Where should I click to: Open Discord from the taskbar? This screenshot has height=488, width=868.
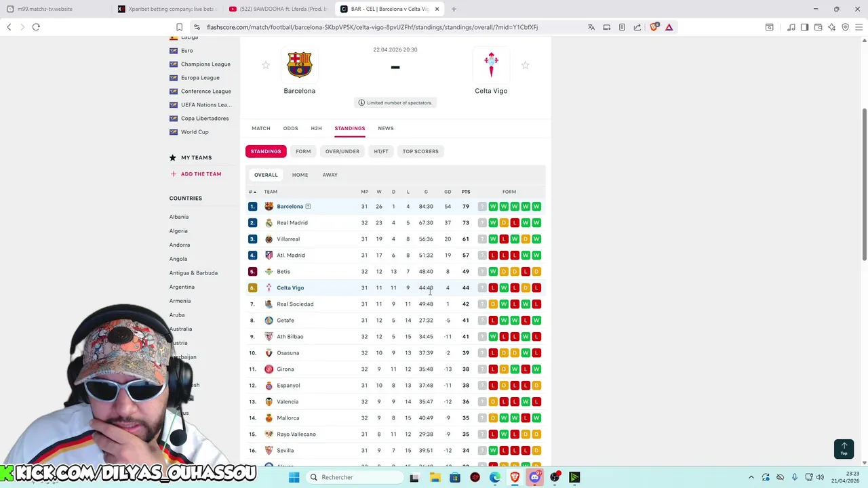[534, 477]
